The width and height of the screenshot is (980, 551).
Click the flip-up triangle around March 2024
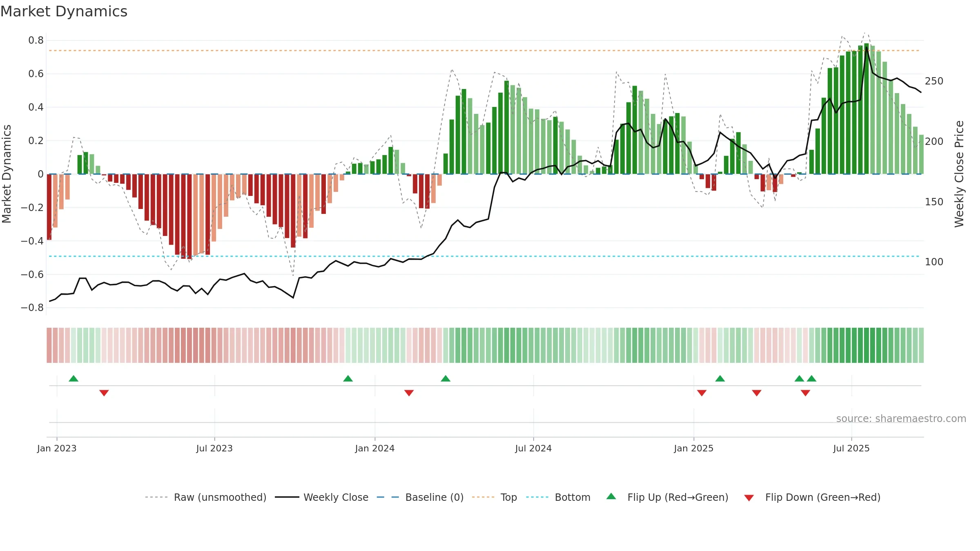[x=445, y=379]
